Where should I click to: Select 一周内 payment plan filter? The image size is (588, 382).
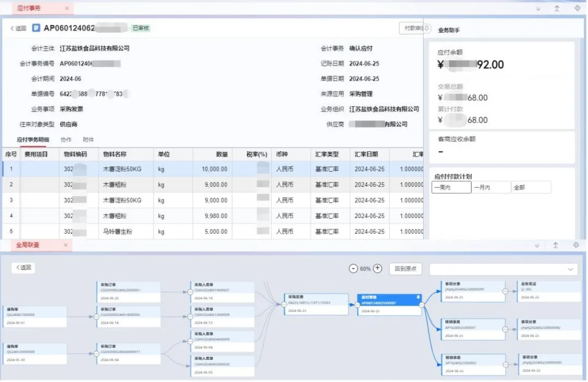point(451,187)
